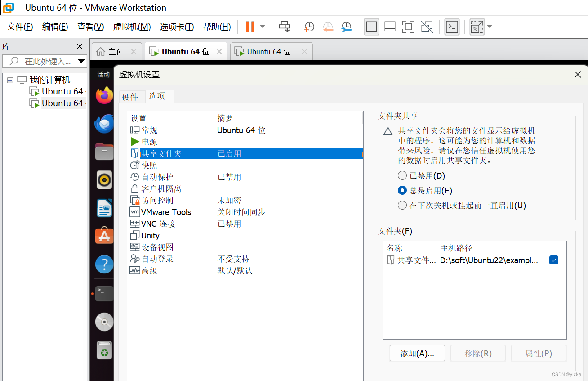
Task: Select the VMware Tools settings row
Action: coord(245,212)
